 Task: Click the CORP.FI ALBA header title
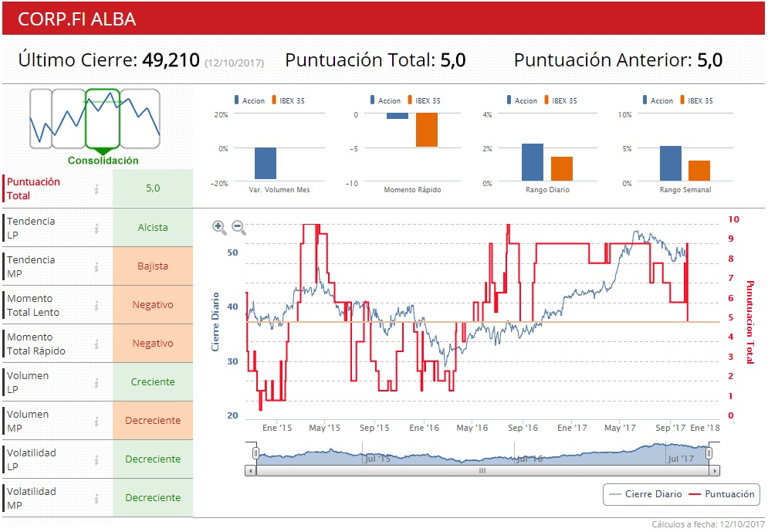click(x=76, y=19)
